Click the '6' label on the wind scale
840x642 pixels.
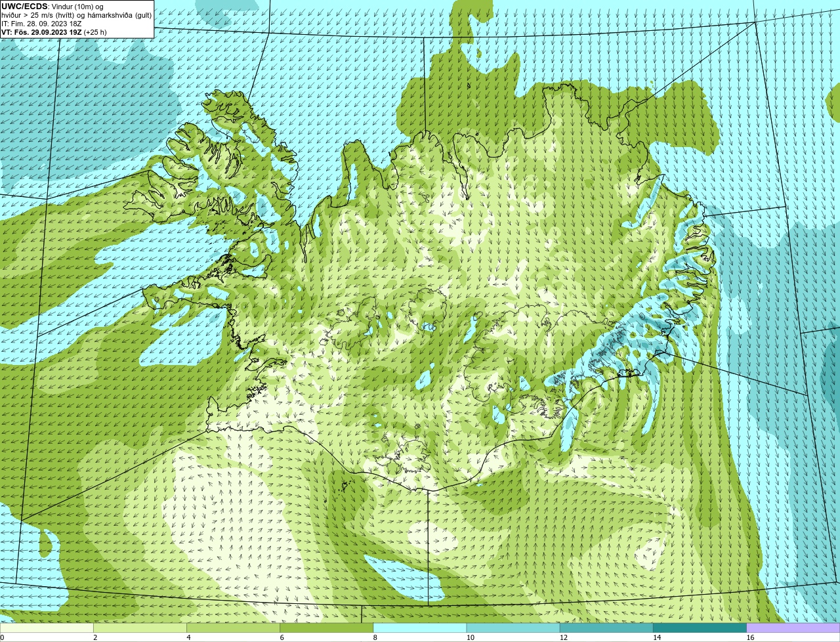(x=282, y=637)
